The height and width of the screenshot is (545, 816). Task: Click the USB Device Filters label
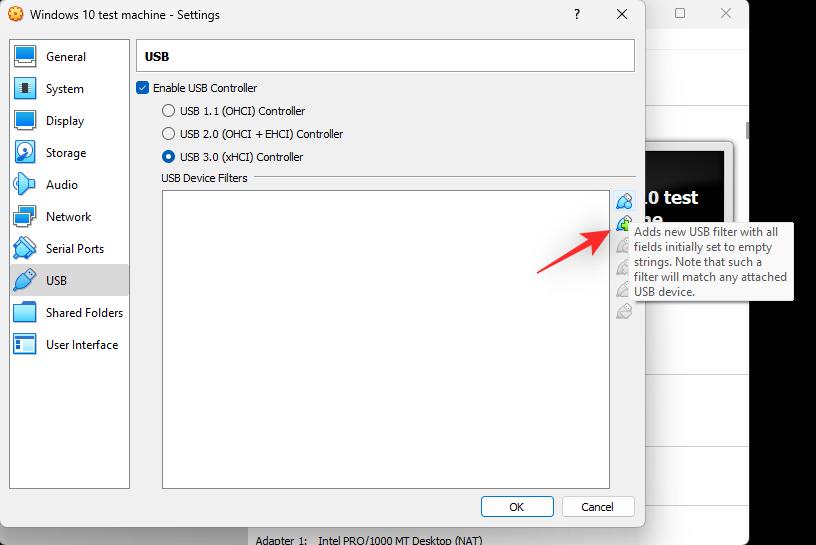click(x=204, y=178)
